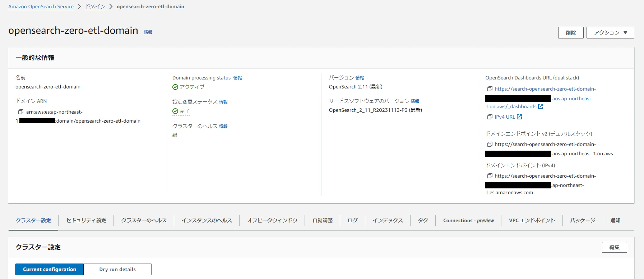Open the クラスター設定 tab
644x279 pixels.
point(33,220)
